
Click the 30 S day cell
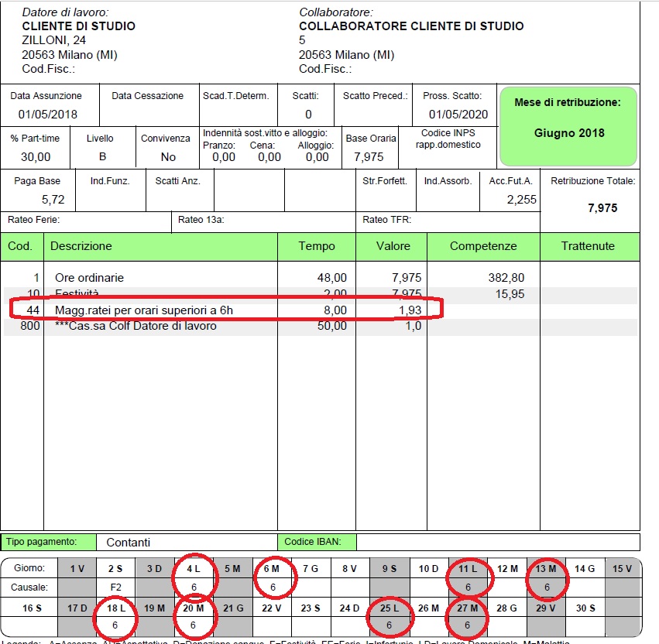tap(585, 608)
